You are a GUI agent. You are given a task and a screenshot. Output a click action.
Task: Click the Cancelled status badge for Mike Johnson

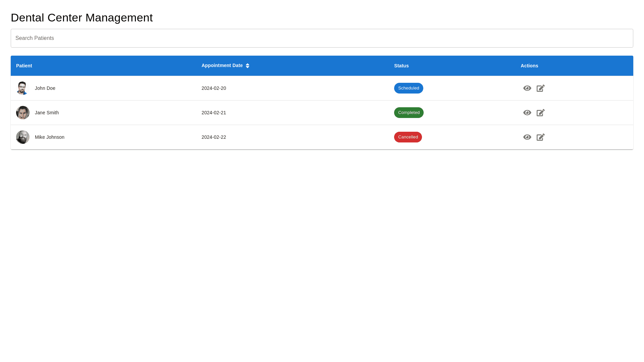tap(408, 137)
